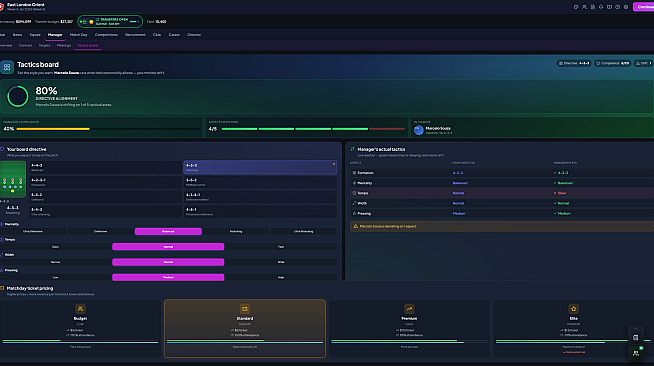Select the Standard ticket pricing card
The width and height of the screenshot is (654, 366).
245,328
